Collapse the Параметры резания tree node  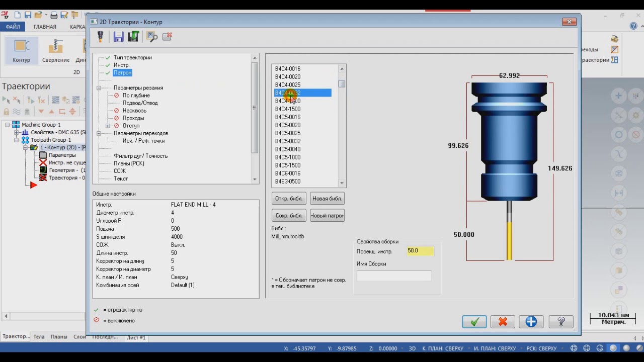pyautogui.click(x=99, y=88)
